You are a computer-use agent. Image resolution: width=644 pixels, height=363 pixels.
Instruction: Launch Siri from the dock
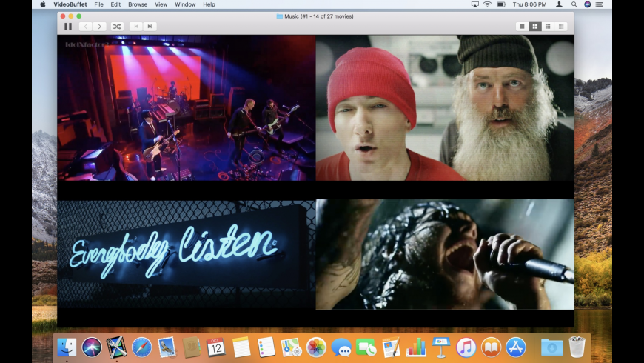(x=92, y=347)
